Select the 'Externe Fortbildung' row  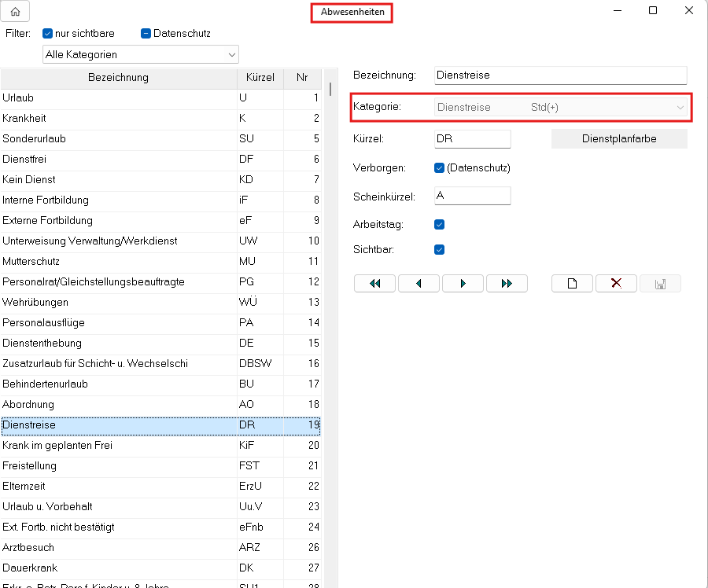(160, 221)
